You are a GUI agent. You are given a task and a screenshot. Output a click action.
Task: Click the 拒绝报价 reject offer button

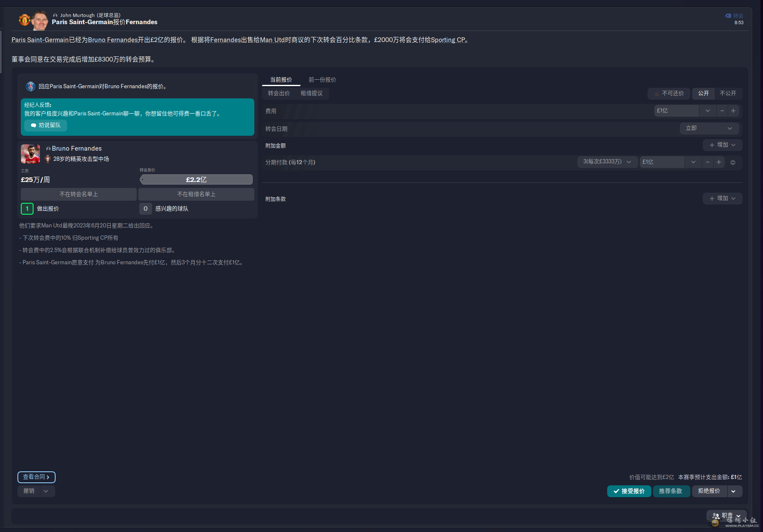coord(709,491)
